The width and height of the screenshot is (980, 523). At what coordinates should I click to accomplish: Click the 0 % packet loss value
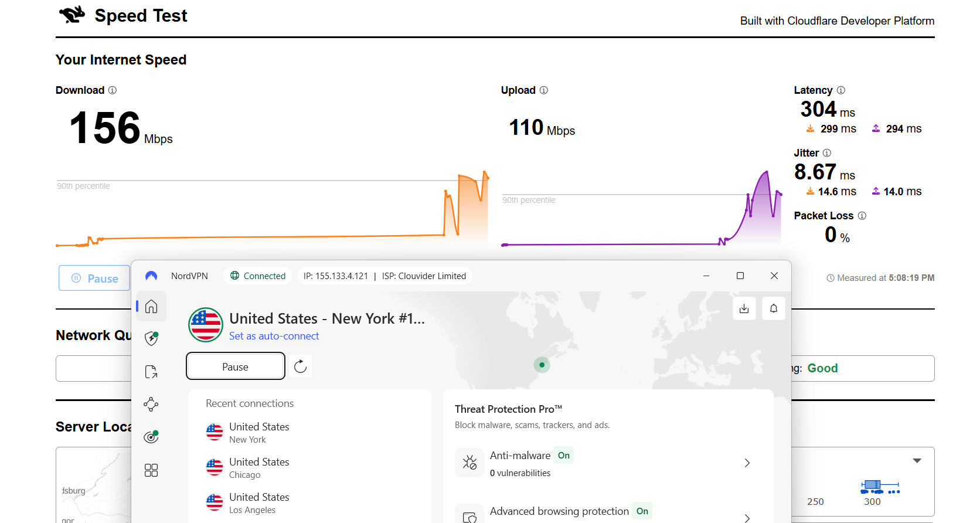tap(837, 235)
